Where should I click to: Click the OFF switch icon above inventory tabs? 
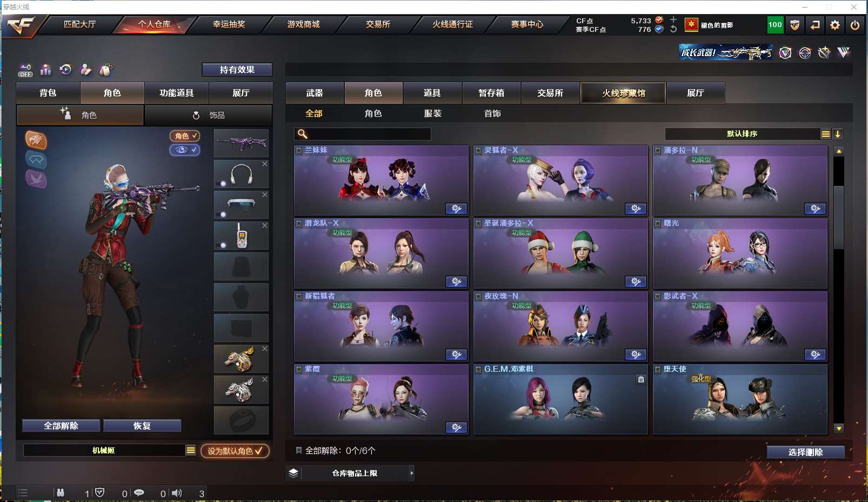click(x=25, y=70)
